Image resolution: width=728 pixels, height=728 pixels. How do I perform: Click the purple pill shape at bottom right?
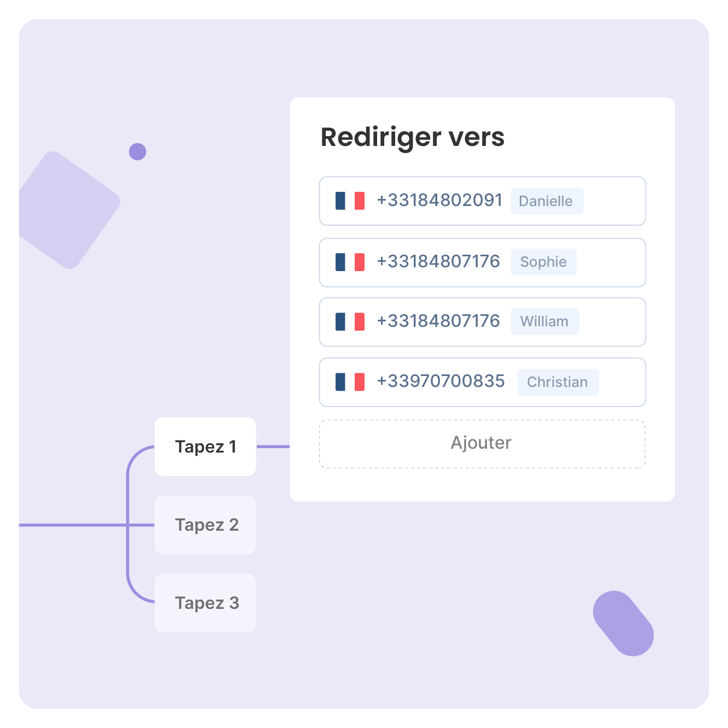(x=623, y=623)
